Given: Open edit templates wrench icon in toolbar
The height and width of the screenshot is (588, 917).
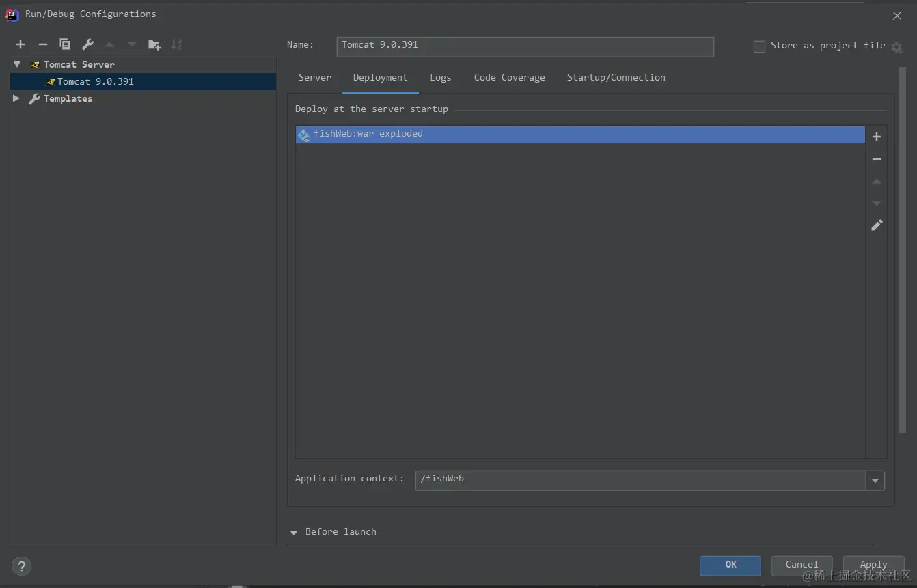Looking at the screenshot, I should (87, 44).
